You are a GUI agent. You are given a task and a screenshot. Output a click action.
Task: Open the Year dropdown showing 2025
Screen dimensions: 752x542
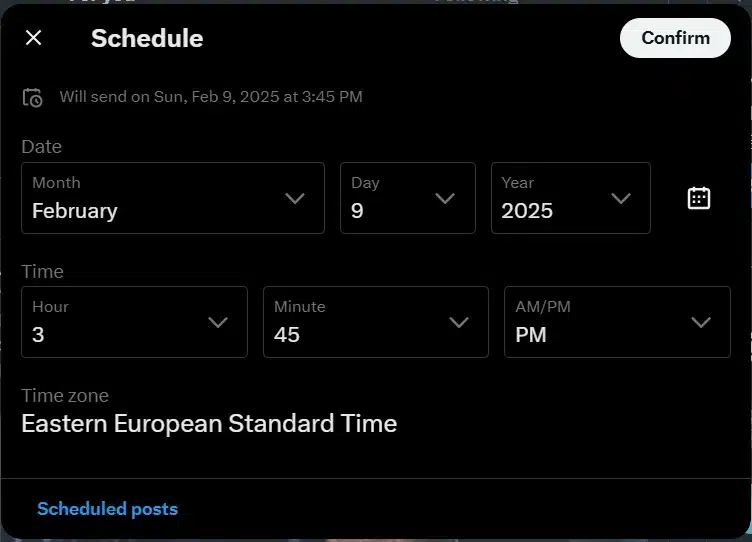571,198
